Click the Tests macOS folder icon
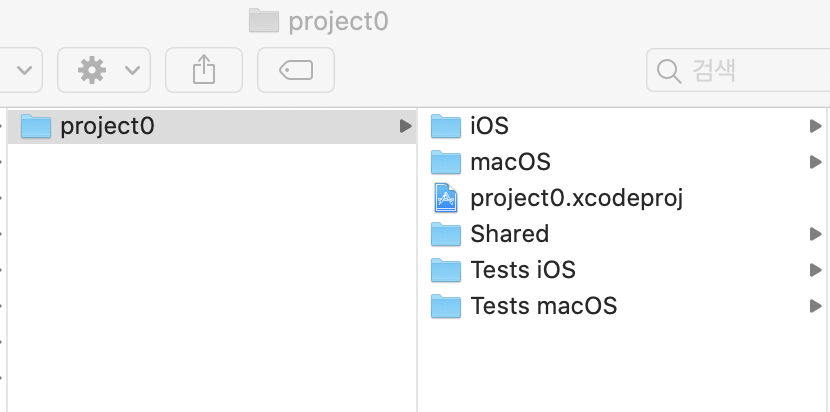 pos(445,306)
